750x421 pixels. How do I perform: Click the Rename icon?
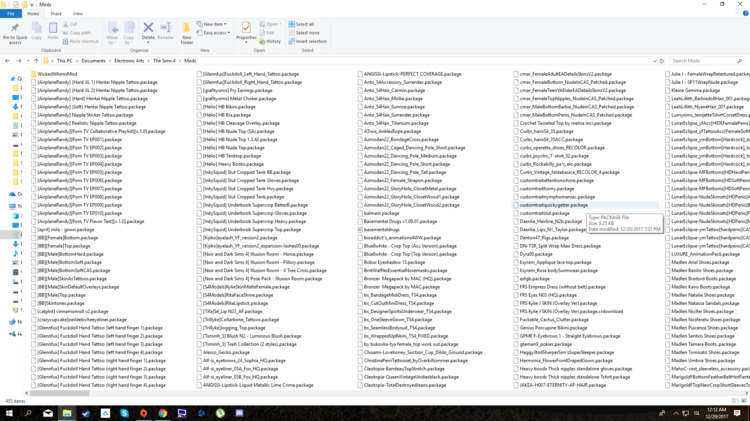(165, 31)
